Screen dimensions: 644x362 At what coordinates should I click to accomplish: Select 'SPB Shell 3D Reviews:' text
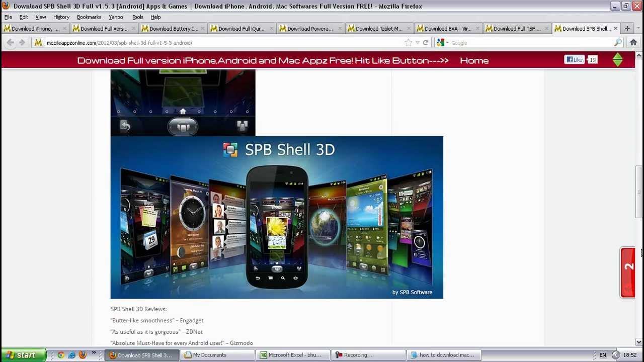(x=138, y=309)
